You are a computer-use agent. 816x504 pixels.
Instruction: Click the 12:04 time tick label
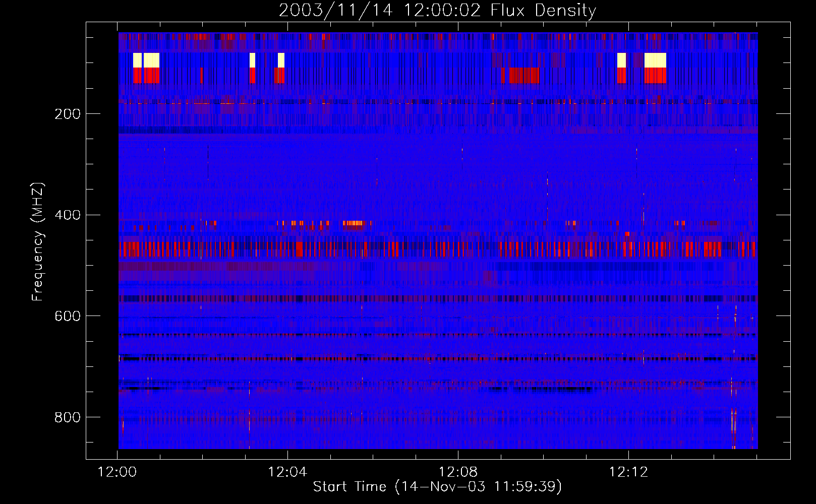click(287, 472)
